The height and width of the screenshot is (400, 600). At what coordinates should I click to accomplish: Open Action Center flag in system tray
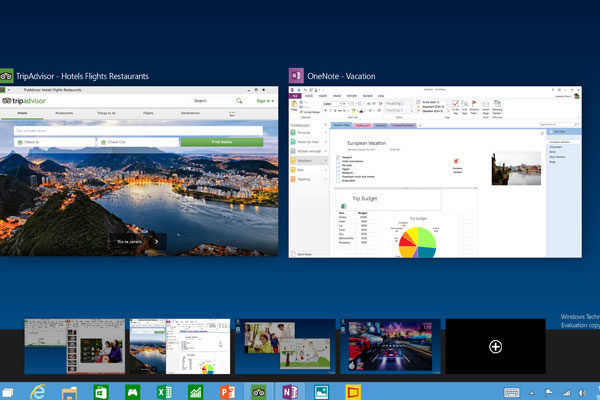[x=548, y=393]
